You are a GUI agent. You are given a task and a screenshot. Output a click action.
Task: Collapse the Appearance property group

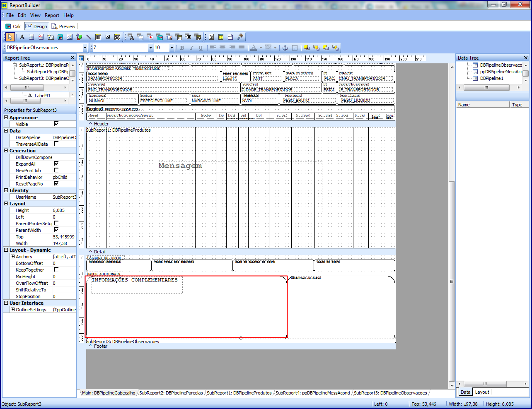pyautogui.click(x=6, y=118)
